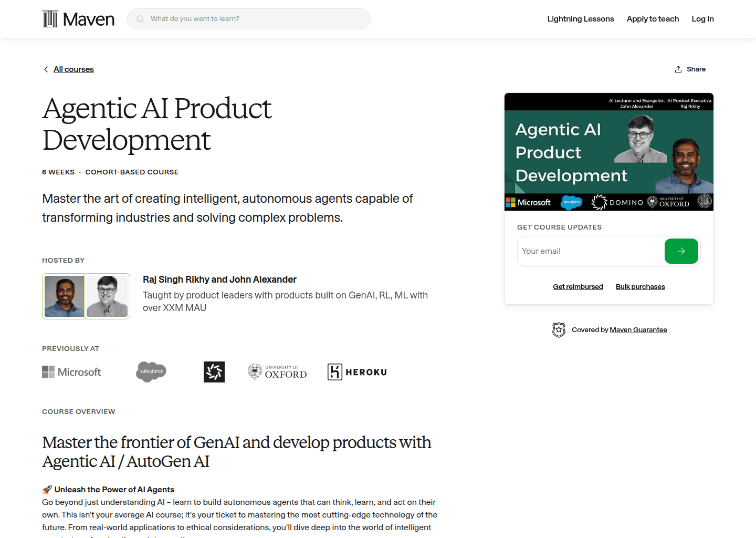756x538 pixels.
Task: Click the search magnifier icon
Action: (x=140, y=18)
